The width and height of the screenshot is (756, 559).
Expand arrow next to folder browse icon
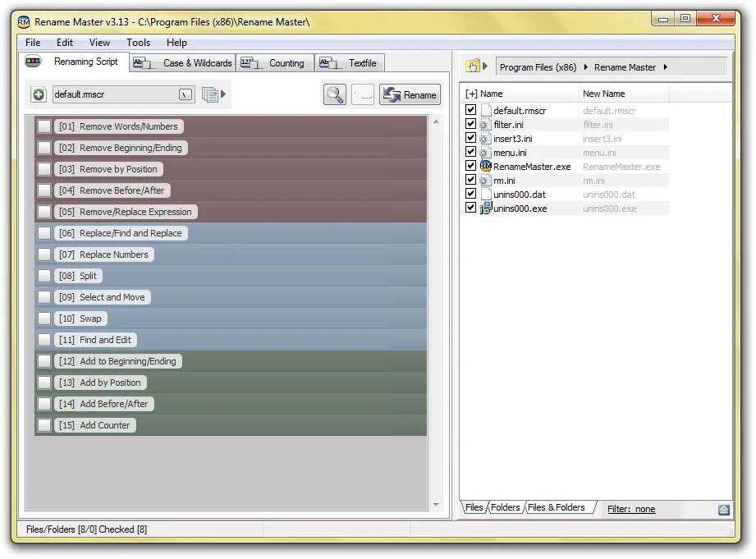(485, 66)
